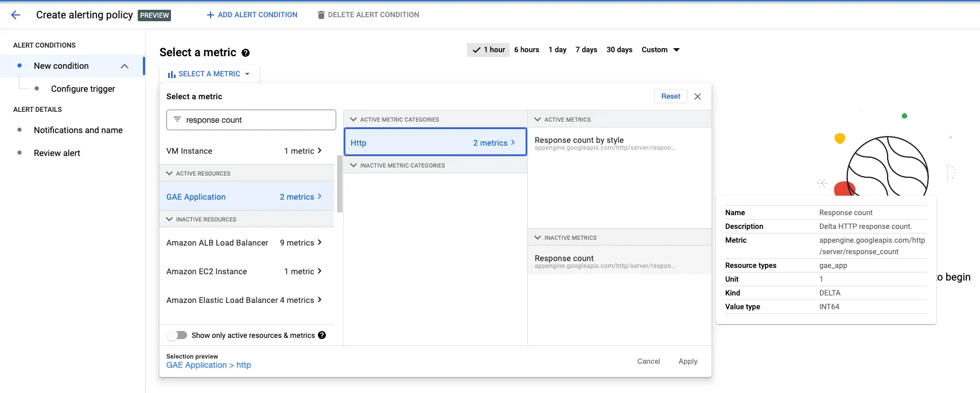Click the Delete Alert Condition trash icon
The width and height of the screenshot is (980, 393).
pyautogui.click(x=321, y=15)
